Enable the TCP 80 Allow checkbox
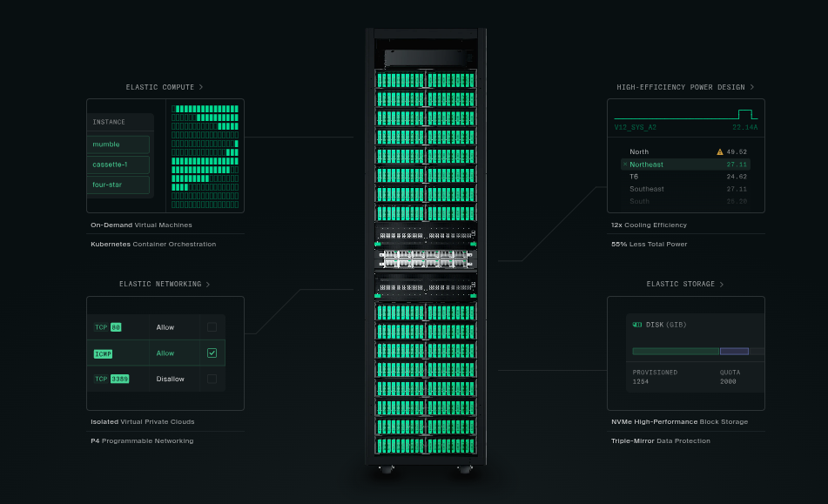This screenshot has width=828, height=504. point(212,327)
